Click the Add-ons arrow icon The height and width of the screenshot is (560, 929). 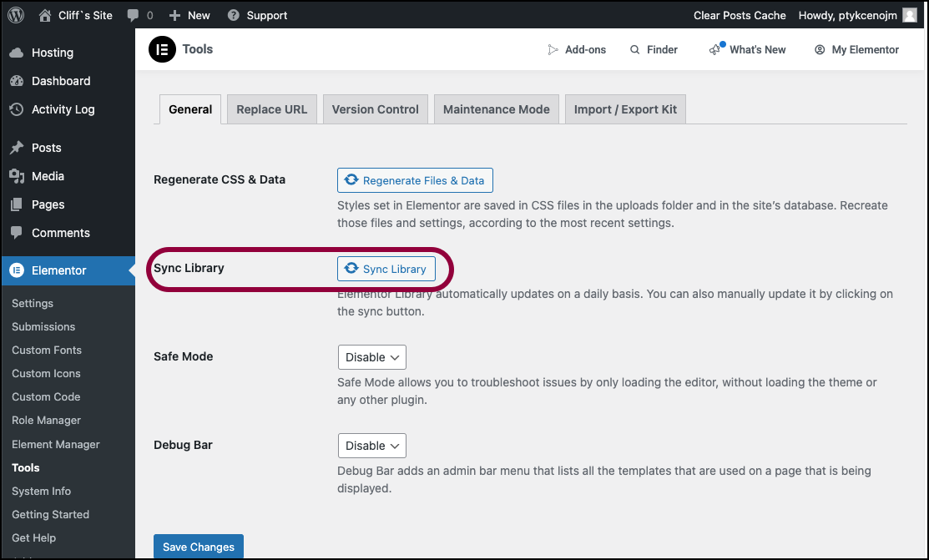pos(553,50)
